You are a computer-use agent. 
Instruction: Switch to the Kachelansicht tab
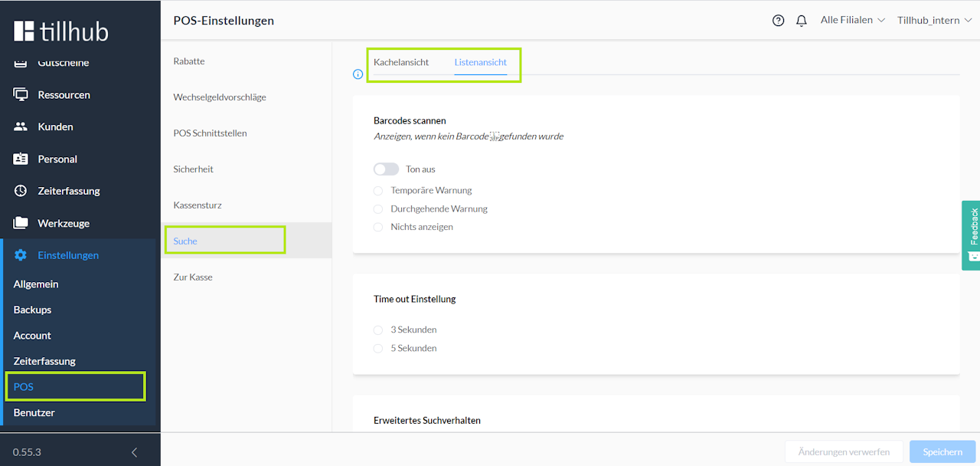point(401,62)
